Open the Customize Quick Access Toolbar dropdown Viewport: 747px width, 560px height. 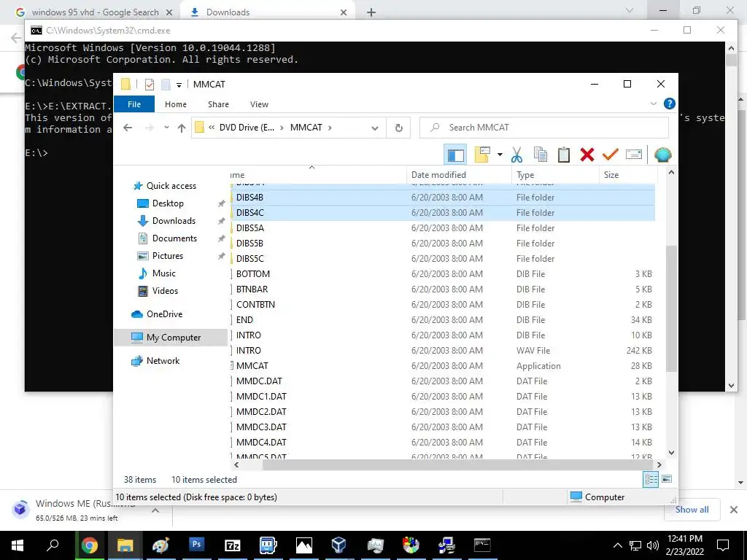179,85
